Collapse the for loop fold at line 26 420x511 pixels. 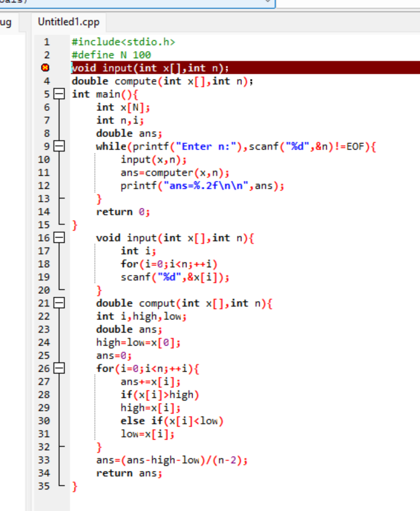(59, 368)
